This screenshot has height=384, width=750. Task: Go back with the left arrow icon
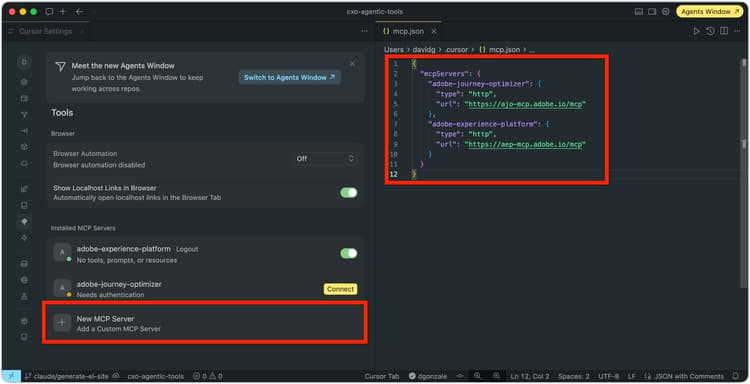[x=79, y=11]
